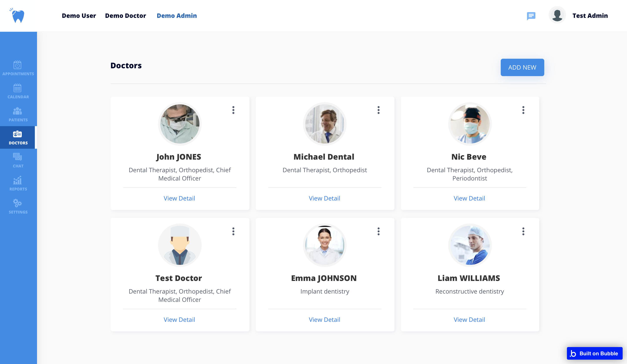Click the Test Admin username
627x364 pixels.
click(x=590, y=16)
